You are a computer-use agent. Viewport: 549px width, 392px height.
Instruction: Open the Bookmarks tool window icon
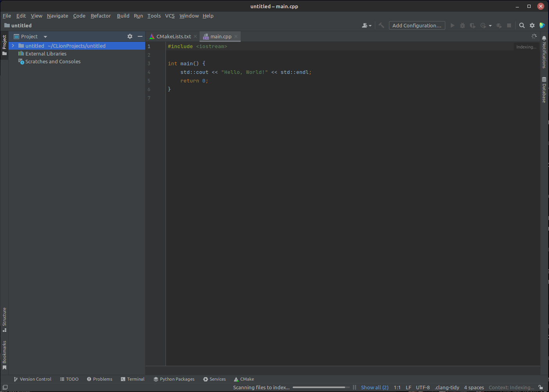coord(4,354)
